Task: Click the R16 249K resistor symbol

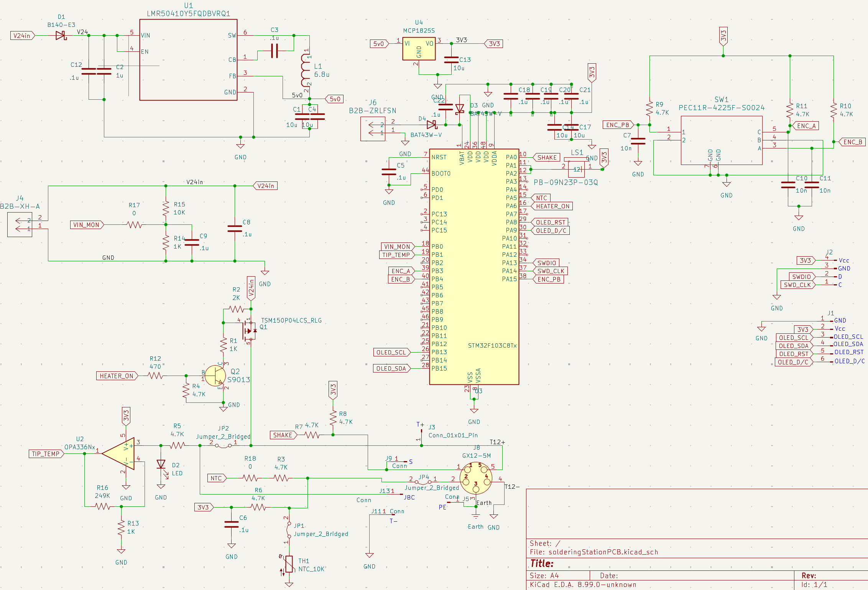Action: [x=103, y=506]
